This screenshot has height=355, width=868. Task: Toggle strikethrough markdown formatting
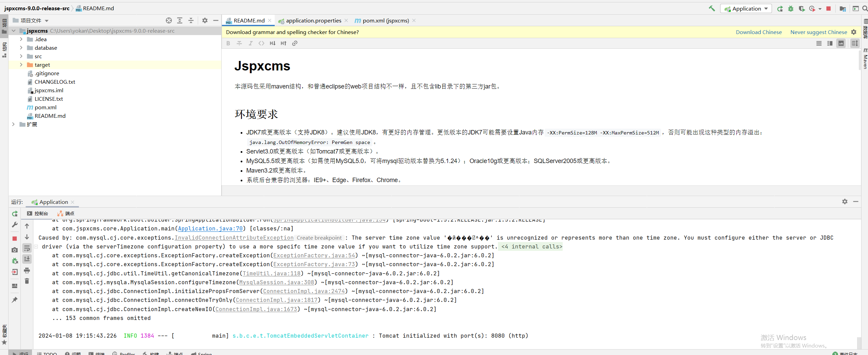click(x=239, y=43)
